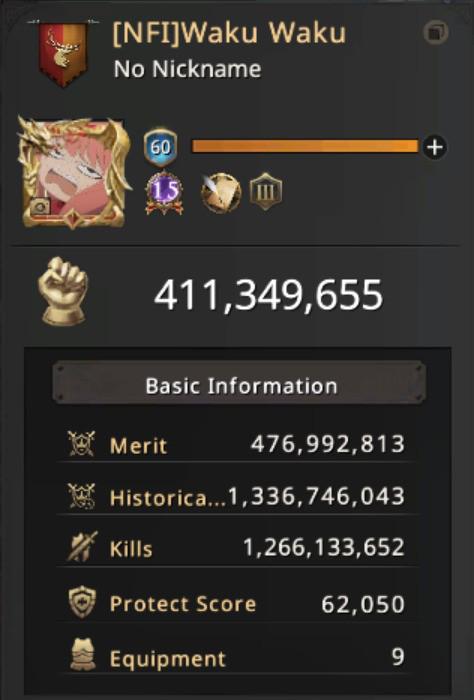Click the plus button beside experience bar
Screen dimensions: 474x700
(x=435, y=147)
